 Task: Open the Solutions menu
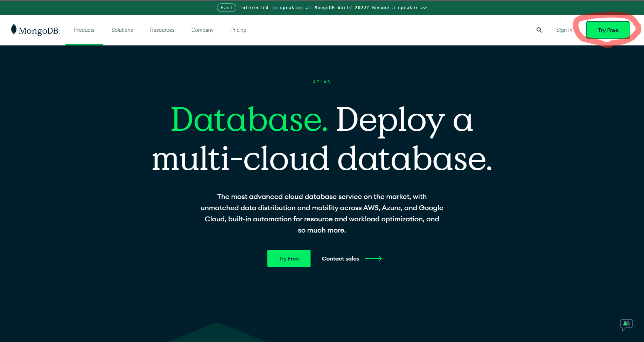(x=122, y=30)
